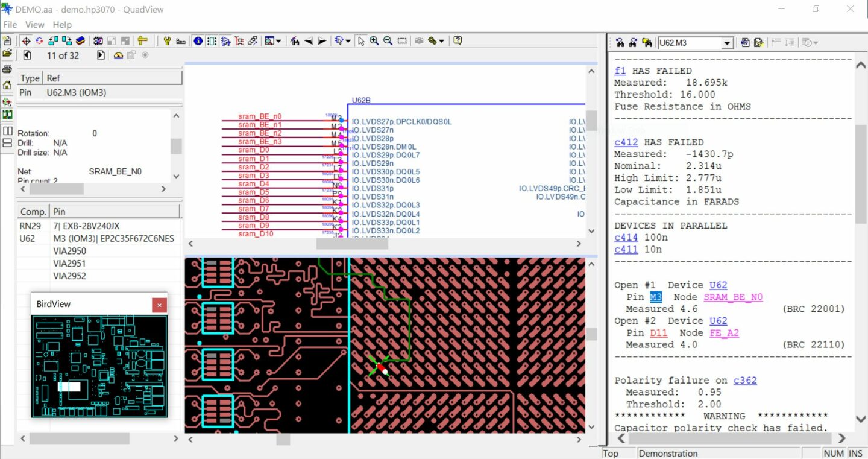Toggle the yellow hammer tool
Viewport: 868px width, 459px height.
[142, 40]
